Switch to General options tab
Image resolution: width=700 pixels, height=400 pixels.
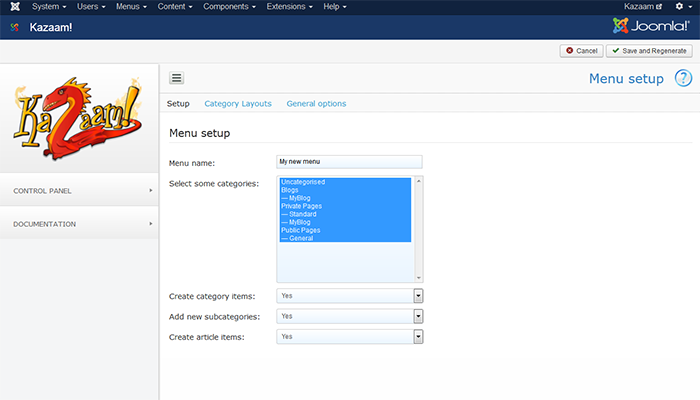pos(316,104)
